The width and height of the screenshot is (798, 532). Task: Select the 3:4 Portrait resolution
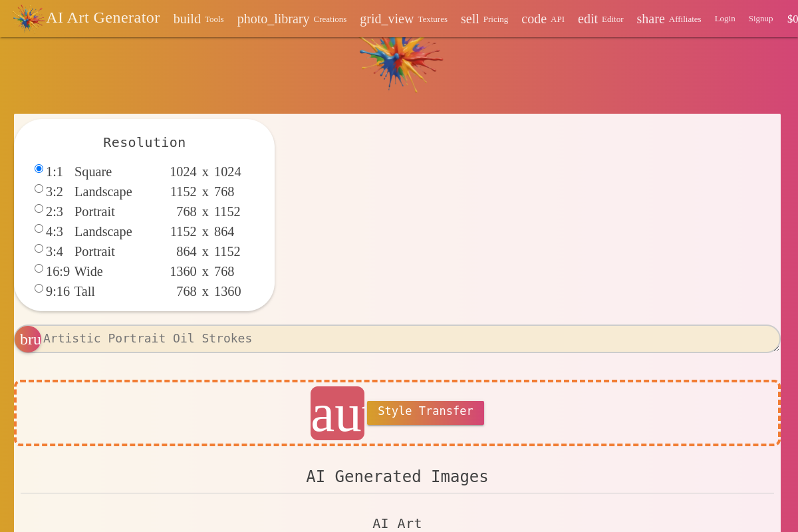tap(39, 249)
